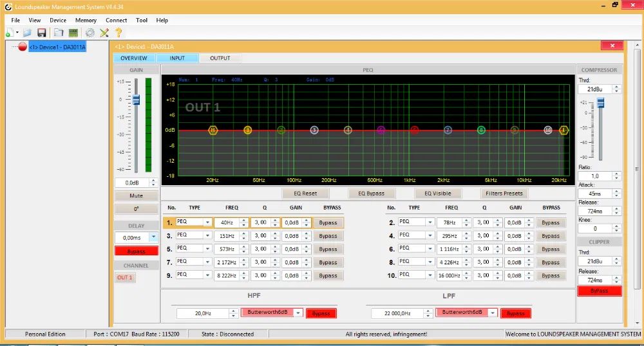644x346 pixels.
Task: Select green EQ node 2 on graph
Action: coord(281,130)
